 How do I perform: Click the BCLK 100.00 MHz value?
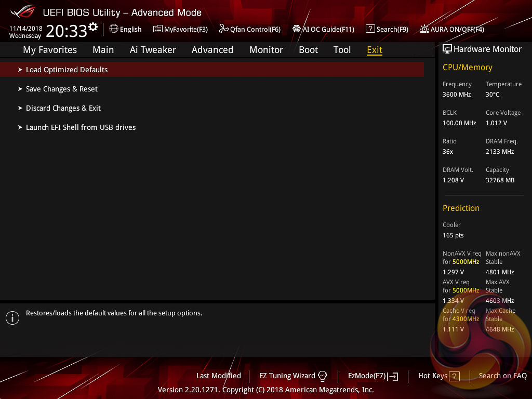tap(459, 123)
